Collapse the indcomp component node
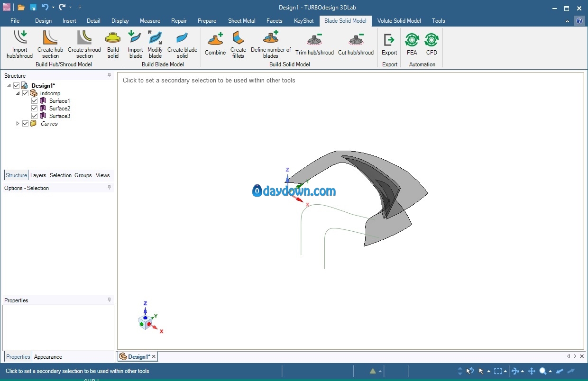This screenshot has width=588, height=381. [x=18, y=93]
